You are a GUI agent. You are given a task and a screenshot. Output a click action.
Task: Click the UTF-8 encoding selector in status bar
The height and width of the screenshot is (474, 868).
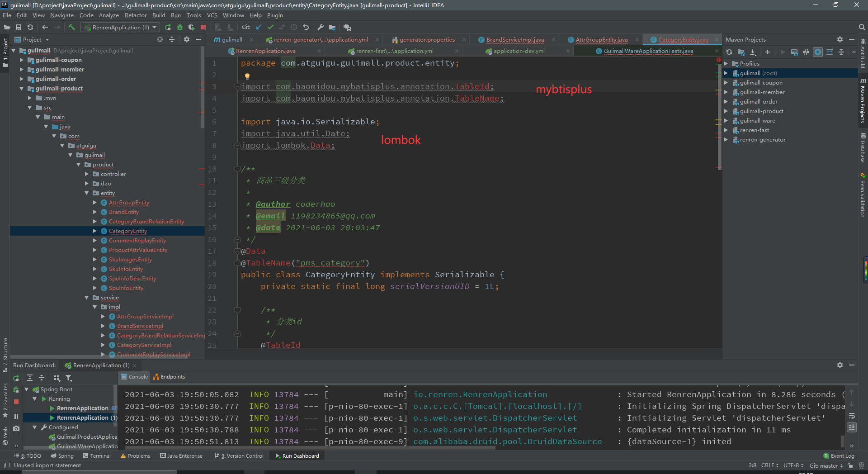793,465
